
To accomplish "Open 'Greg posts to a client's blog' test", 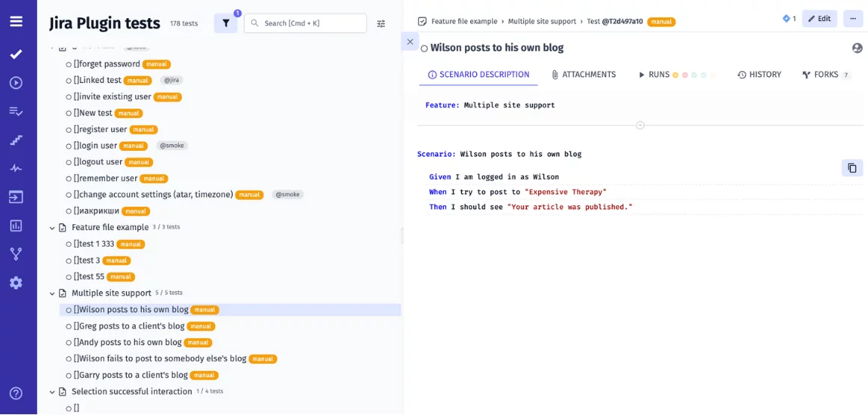I will 131,326.
